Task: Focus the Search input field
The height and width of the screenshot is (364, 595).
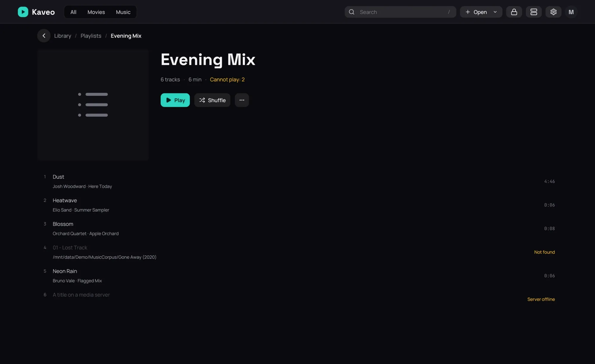Action: click(x=400, y=12)
